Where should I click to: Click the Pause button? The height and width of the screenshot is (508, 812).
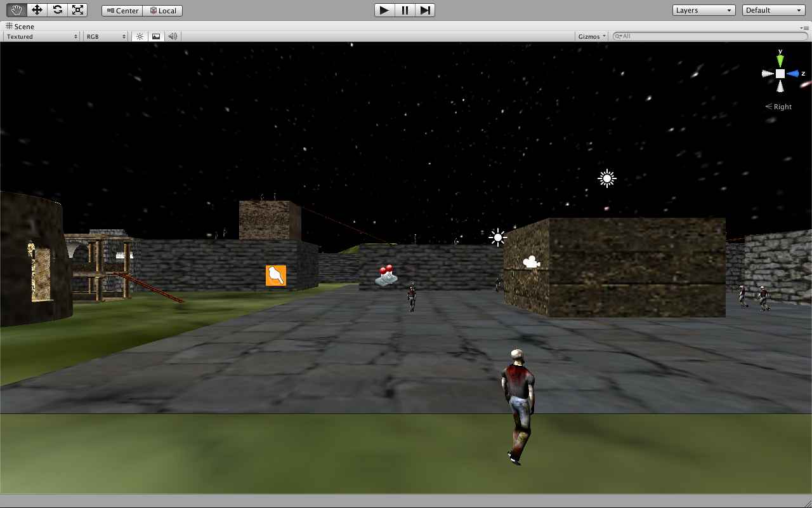click(405, 10)
